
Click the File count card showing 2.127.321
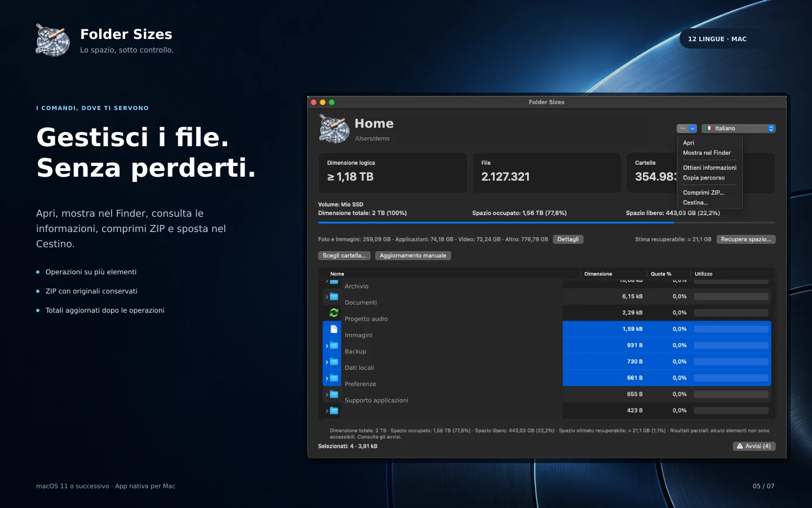(x=546, y=173)
